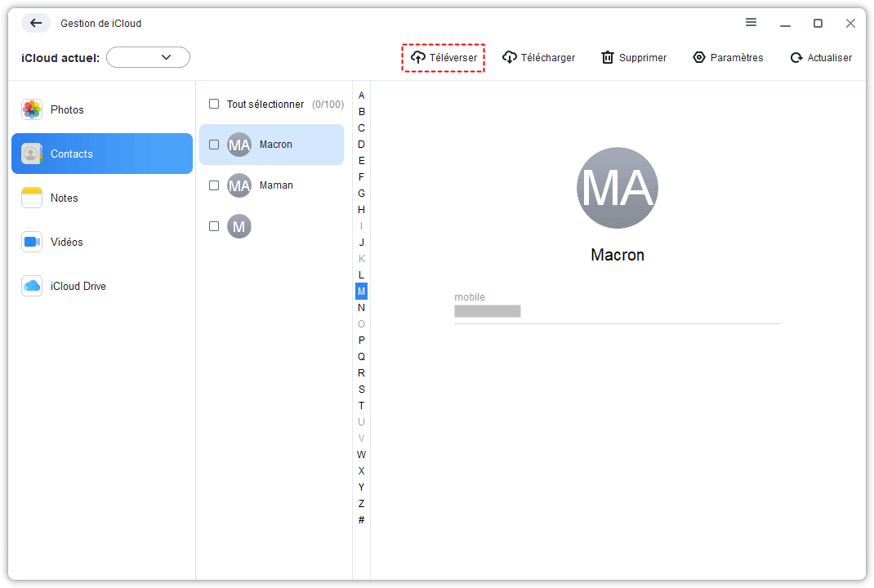
Task: Jump to letter A in index
Action: (361, 96)
